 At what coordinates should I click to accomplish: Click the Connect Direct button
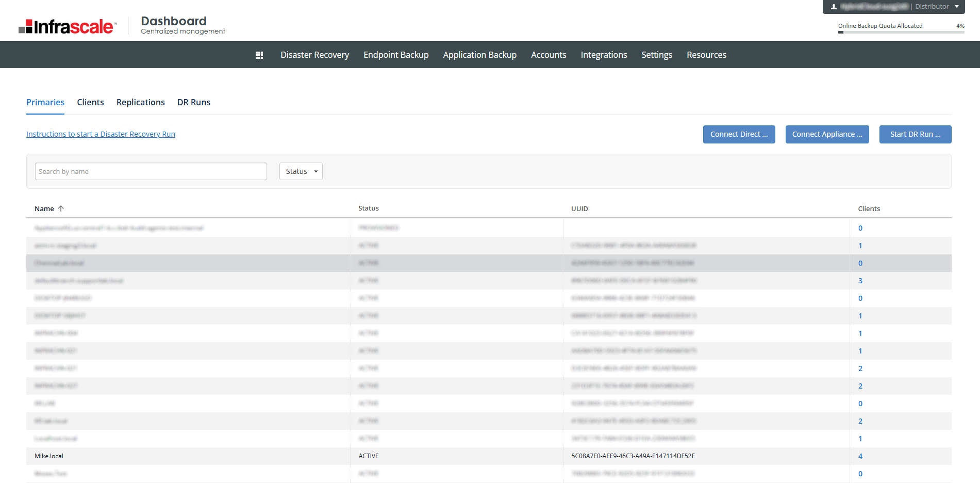coord(739,134)
